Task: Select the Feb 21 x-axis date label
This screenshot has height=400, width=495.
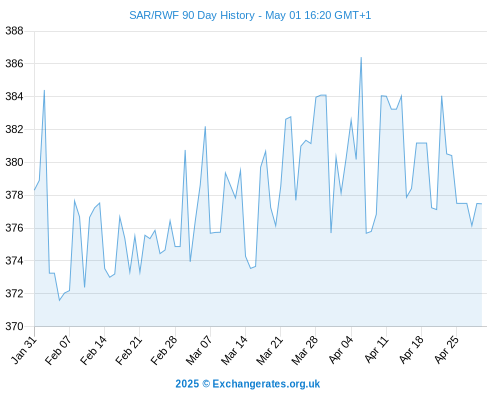Action: [x=129, y=350]
